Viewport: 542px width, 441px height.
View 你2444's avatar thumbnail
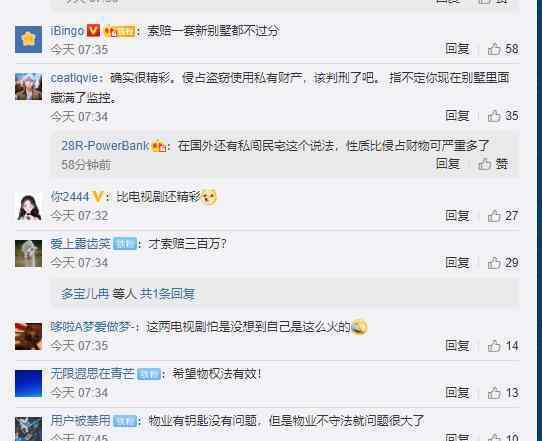point(29,207)
